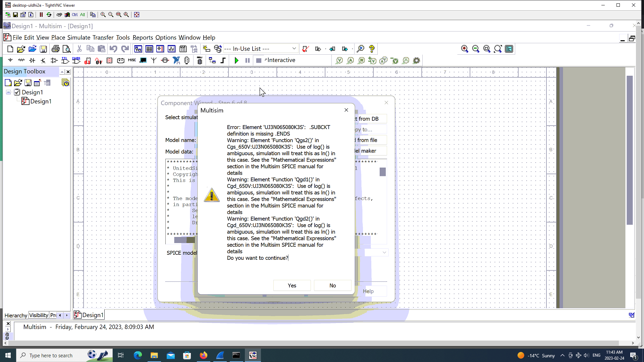Click No in the Multisim dialog

(x=333, y=286)
